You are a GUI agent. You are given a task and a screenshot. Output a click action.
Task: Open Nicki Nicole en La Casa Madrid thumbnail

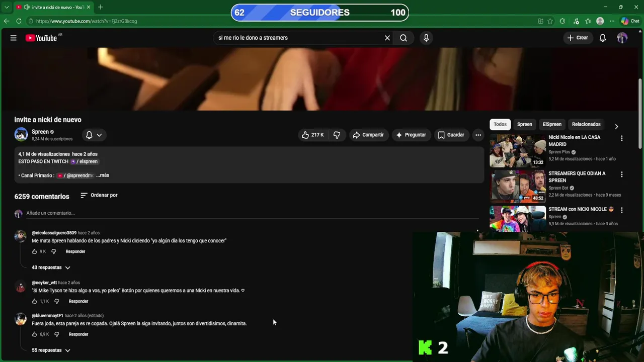click(x=518, y=150)
